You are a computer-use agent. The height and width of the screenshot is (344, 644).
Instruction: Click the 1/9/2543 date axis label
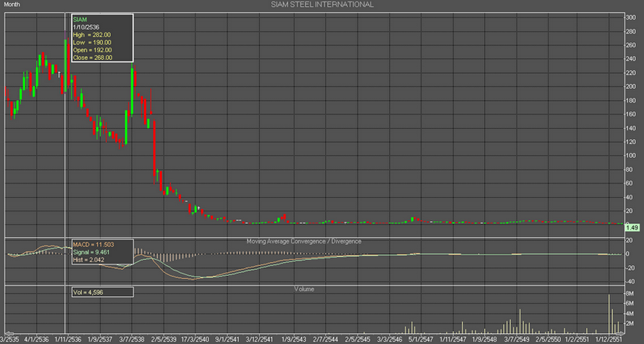[x=294, y=340]
